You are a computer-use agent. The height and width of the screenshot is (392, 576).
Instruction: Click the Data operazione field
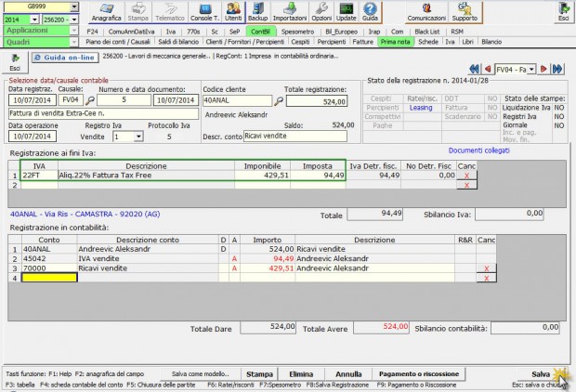(x=33, y=137)
